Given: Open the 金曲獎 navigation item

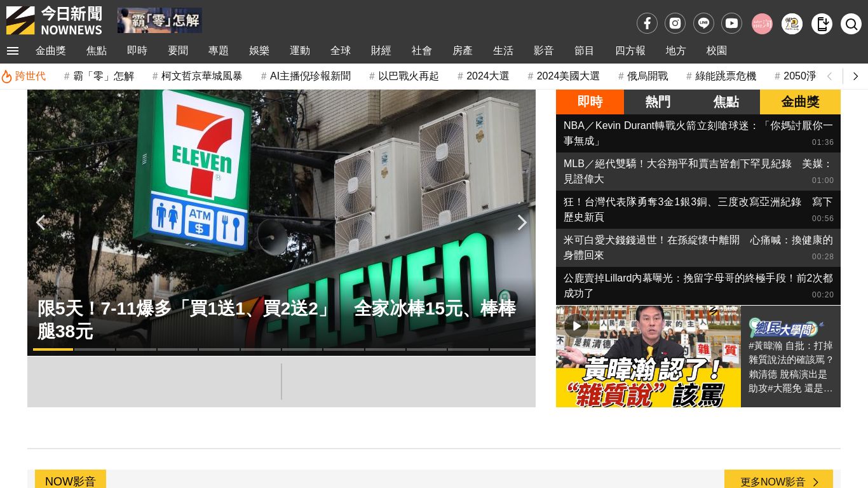Looking at the screenshot, I should (x=51, y=51).
